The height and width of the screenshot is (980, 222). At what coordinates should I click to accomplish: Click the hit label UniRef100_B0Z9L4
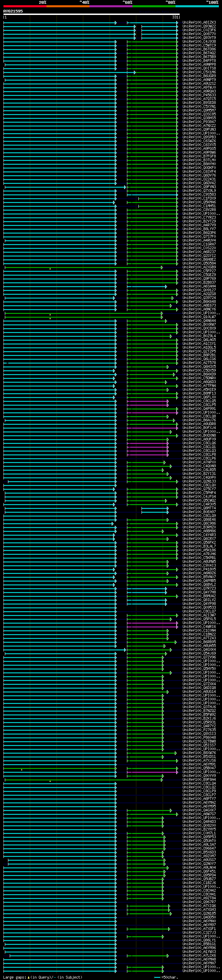(x=199, y=336)
